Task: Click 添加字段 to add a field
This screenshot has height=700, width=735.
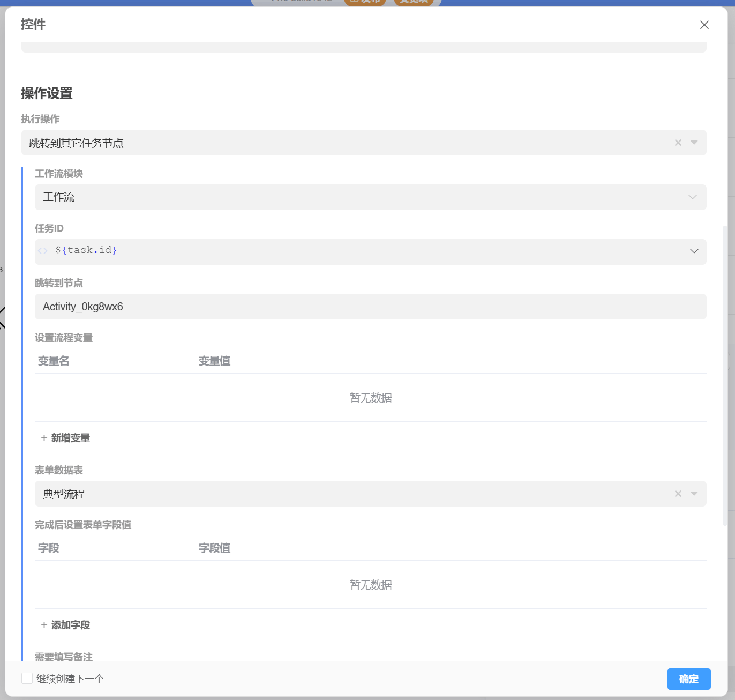Action: (65, 625)
